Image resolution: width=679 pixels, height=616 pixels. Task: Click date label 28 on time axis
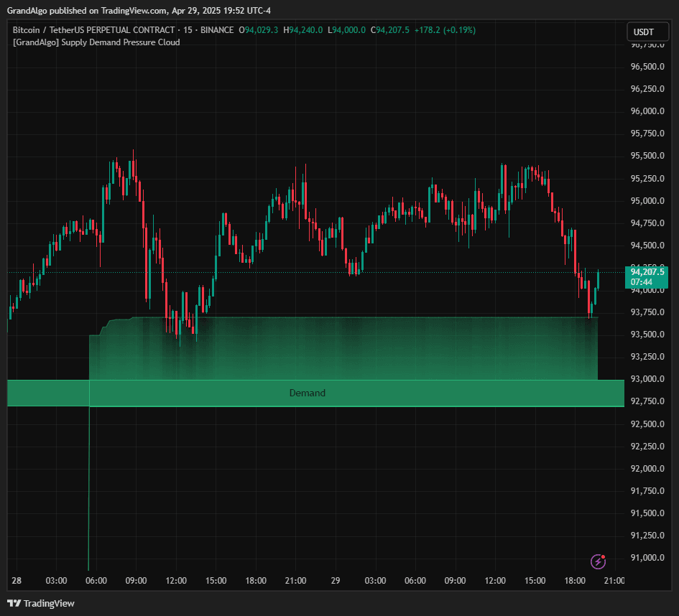click(x=17, y=581)
